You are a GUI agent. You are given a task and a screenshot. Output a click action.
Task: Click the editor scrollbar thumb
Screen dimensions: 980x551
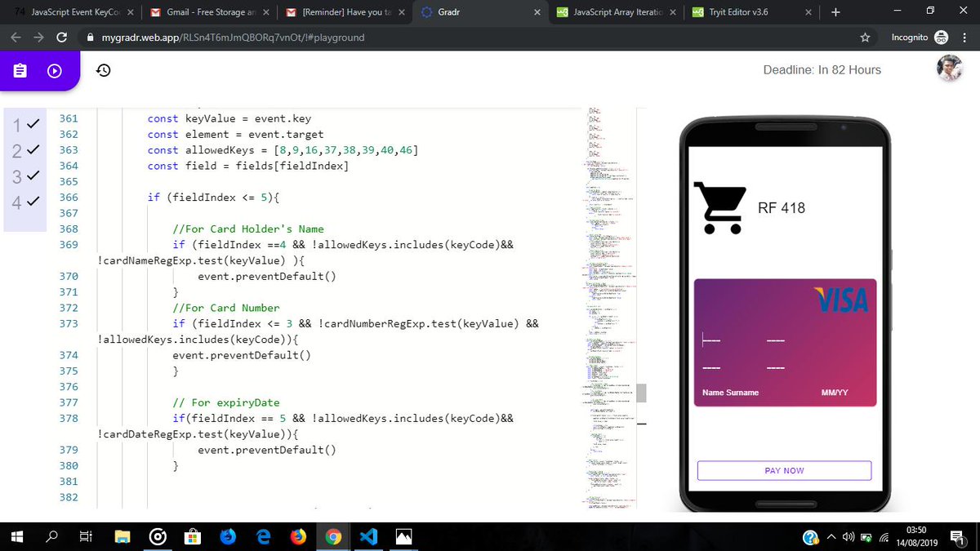[x=641, y=393]
